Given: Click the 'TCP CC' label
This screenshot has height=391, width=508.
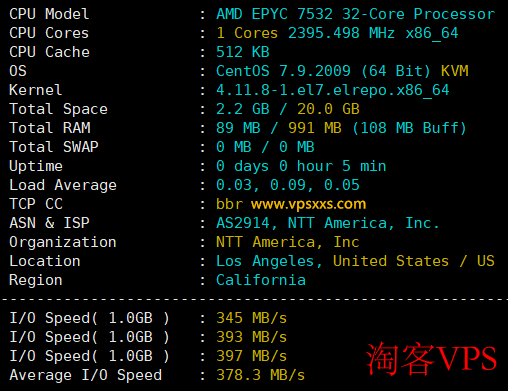Looking at the screenshot, I should click(x=36, y=204).
